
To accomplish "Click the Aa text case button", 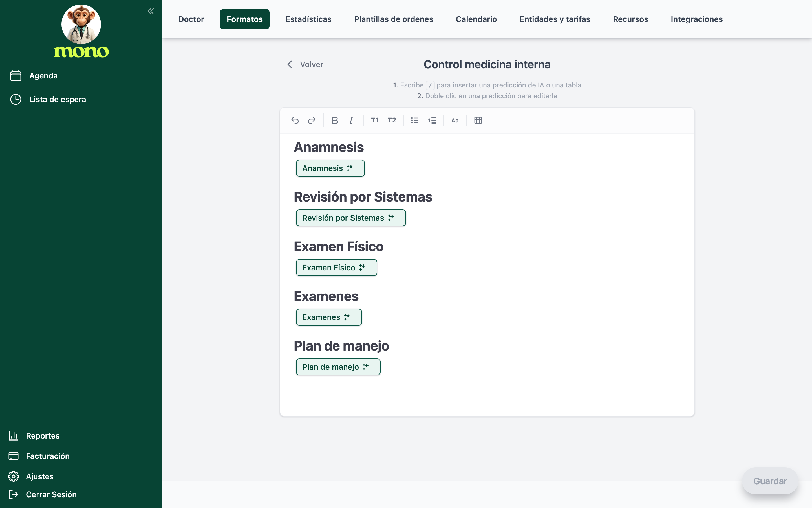I will (x=455, y=120).
